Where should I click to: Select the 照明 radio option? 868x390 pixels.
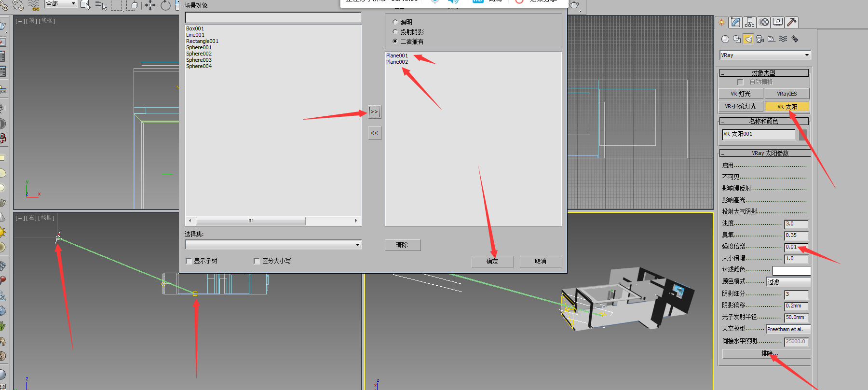coord(395,22)
